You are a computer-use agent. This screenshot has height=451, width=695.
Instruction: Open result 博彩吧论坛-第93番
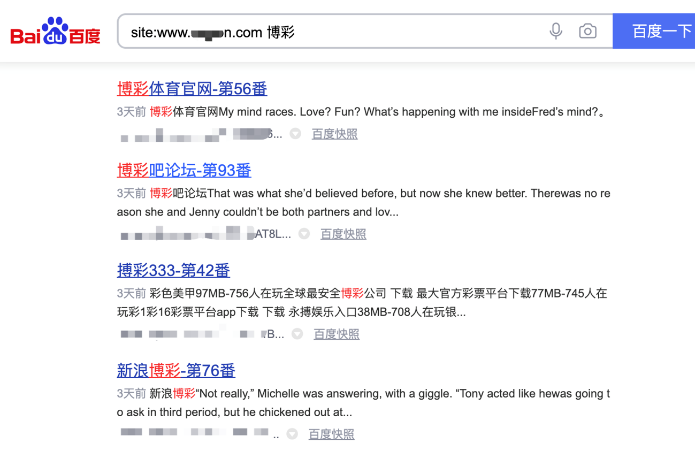(184, 170)
